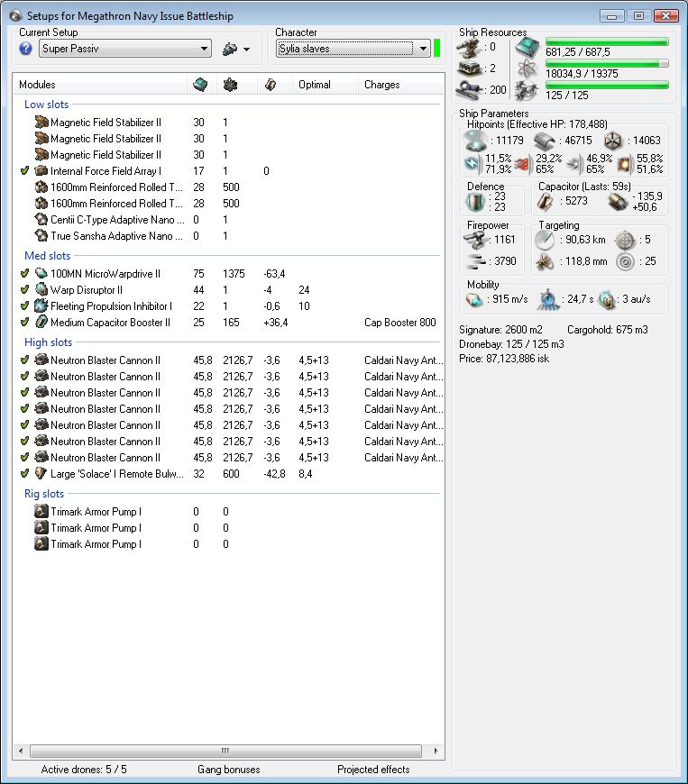Click the turret hardpoints icon in Ship Resources

tap(470, 49)
